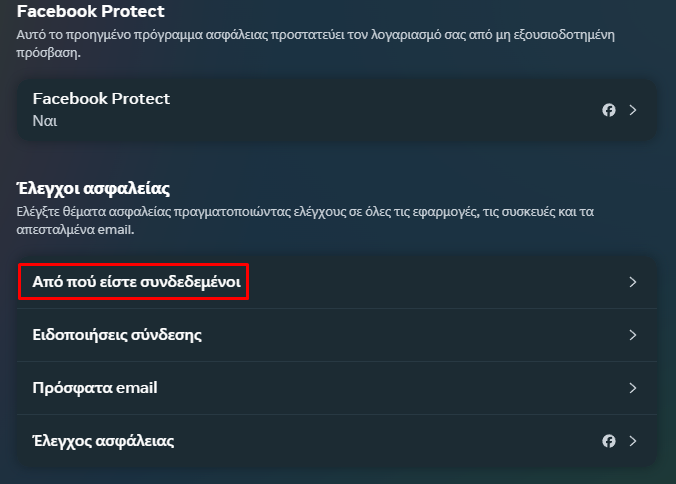Click blank middle area of Ειδοποιήσεις σύνδεσης row
The image size is (676, 484).
point(410,335)
